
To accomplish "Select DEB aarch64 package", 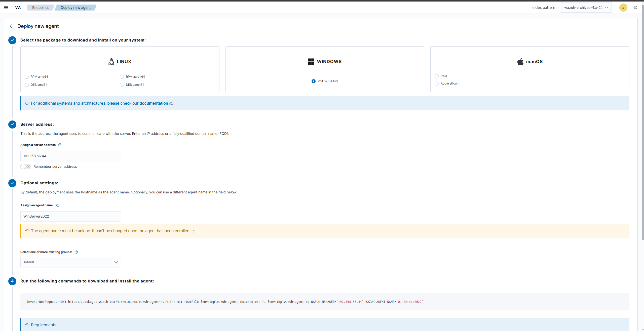I will point(122,85).
